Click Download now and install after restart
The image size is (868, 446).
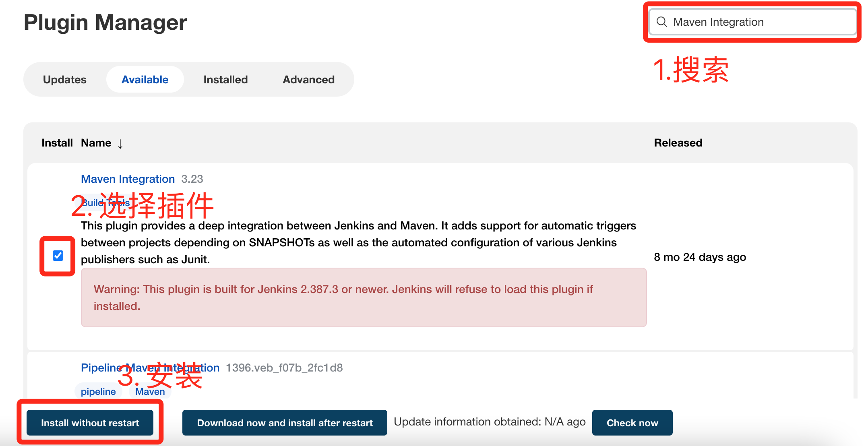click(x=285, y=423)
